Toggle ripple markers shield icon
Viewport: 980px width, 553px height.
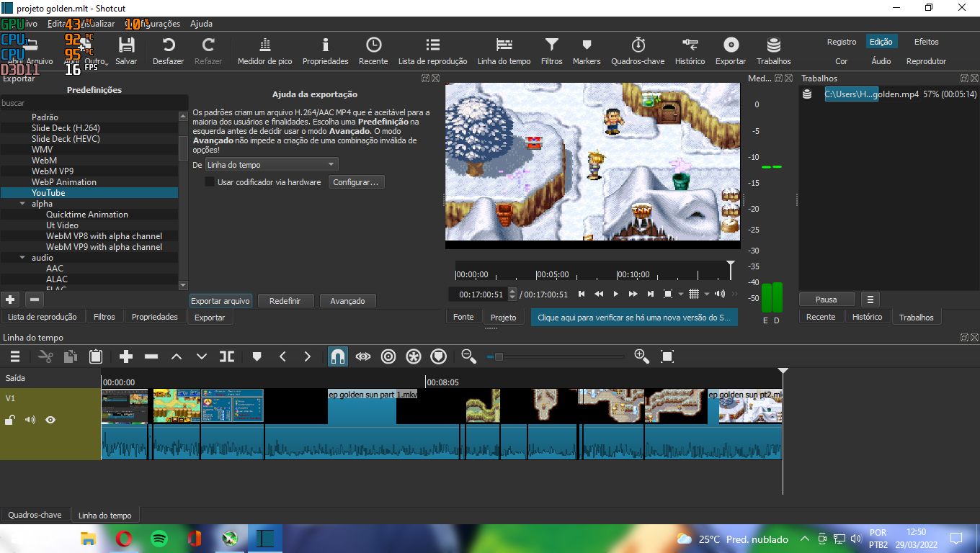coord(438,356)
